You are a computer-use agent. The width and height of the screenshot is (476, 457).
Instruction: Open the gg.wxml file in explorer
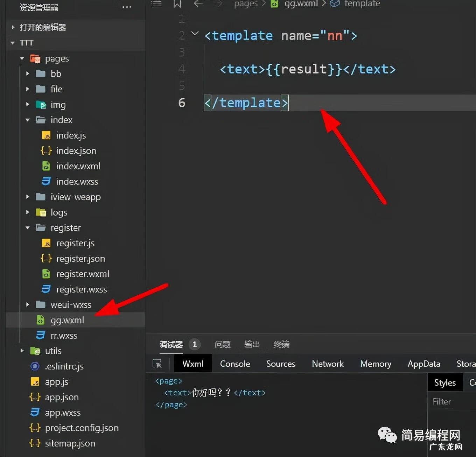pos(67,320)
